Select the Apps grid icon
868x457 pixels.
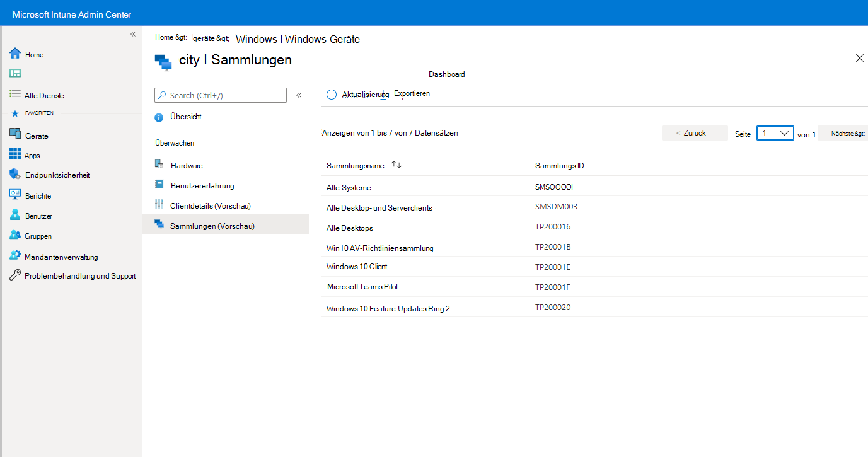[x=15, y=155]
